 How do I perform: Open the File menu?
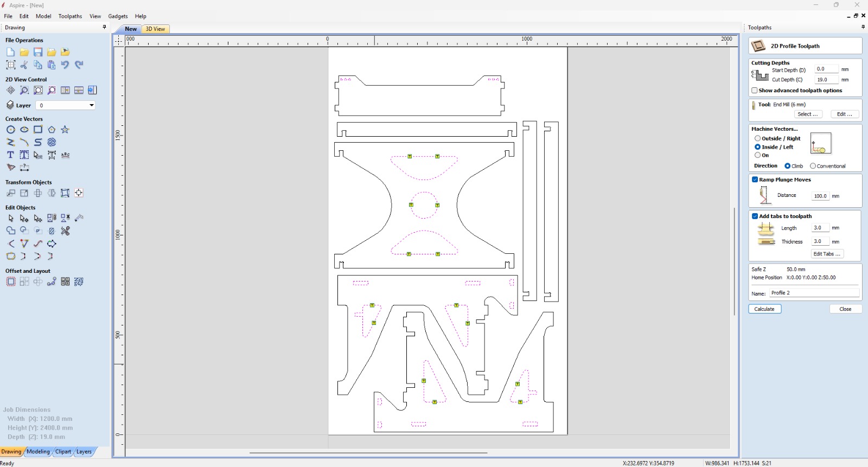8,16
